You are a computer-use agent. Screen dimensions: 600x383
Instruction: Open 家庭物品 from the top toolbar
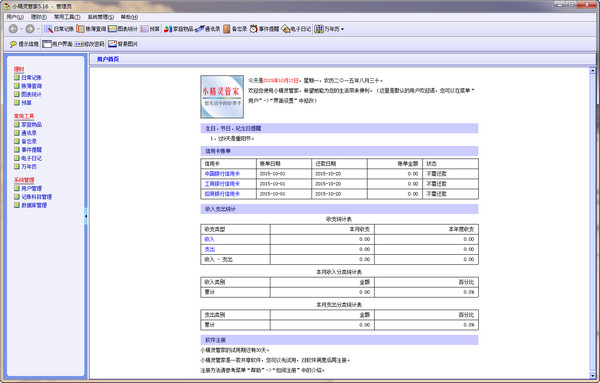pos(178,29)
